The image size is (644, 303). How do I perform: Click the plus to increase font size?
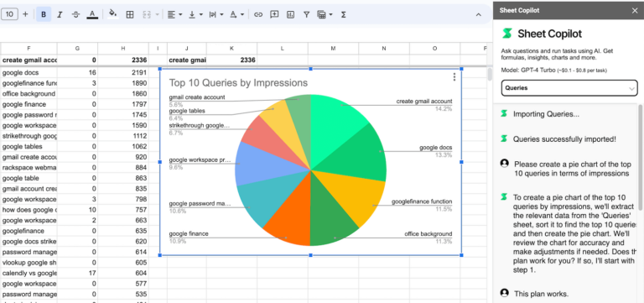tap(25, 14)
